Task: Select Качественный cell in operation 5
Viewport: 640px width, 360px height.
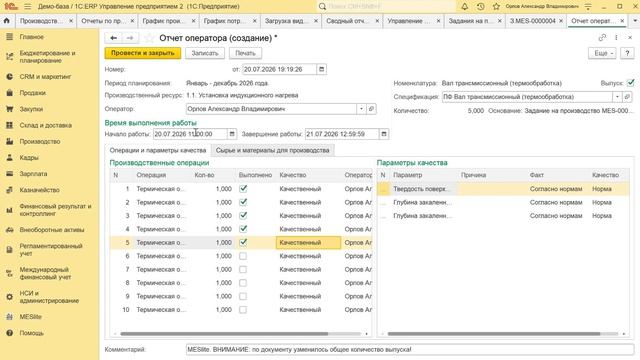Action: pos(309,242)
